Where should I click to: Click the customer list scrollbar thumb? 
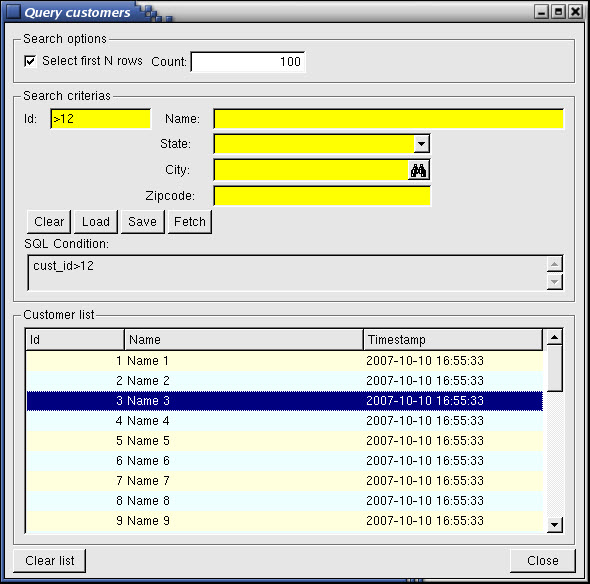(x=554, y=369)
